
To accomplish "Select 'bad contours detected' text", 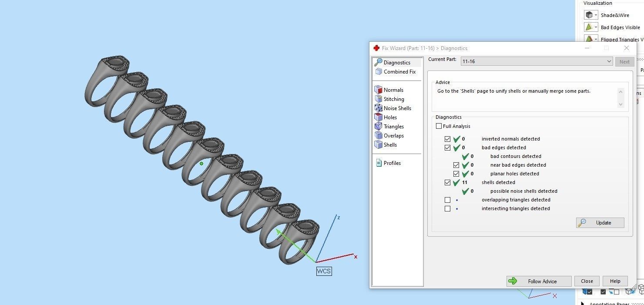I will pos(516,157).
